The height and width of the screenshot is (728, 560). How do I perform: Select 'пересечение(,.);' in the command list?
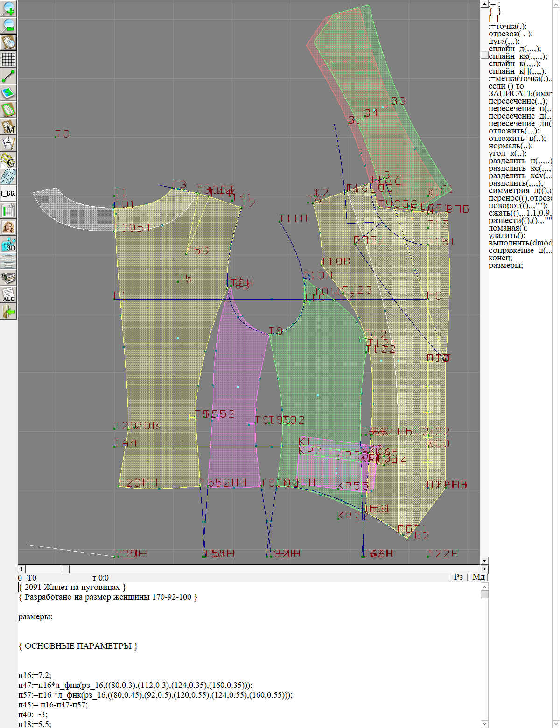(518, 101)
